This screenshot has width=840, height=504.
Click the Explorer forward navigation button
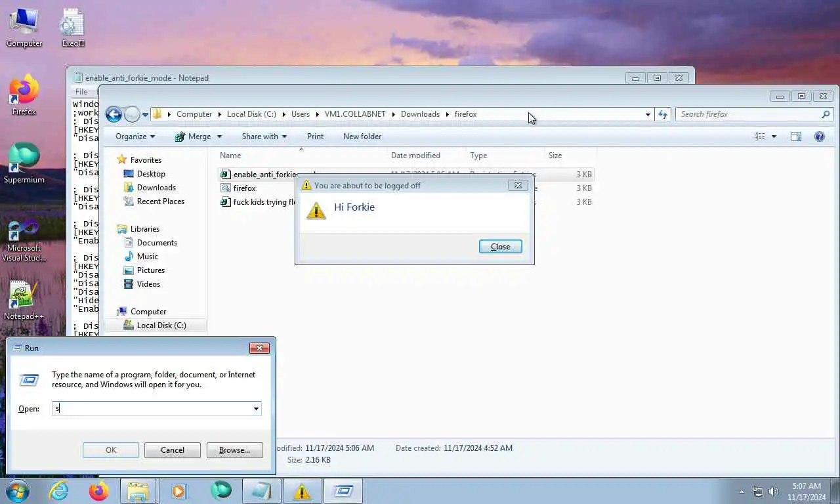click(132, 114)
